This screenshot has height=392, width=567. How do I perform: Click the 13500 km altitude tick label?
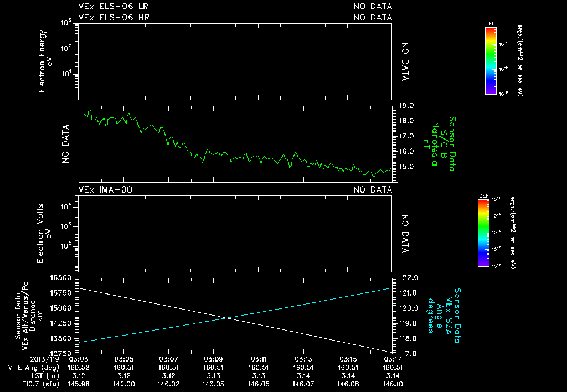(x=60, y=338)
